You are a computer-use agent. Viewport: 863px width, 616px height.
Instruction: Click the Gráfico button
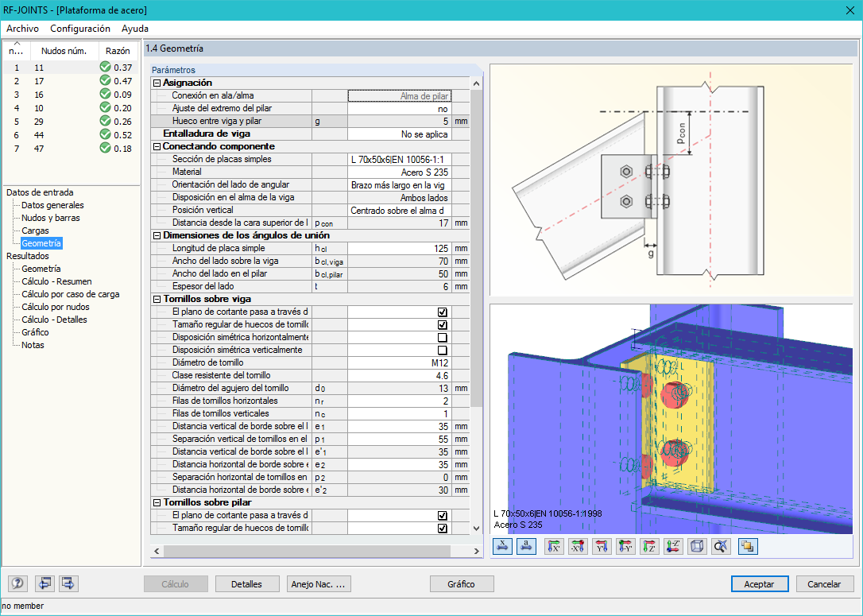pyautogui.click(x=461, y=584)
